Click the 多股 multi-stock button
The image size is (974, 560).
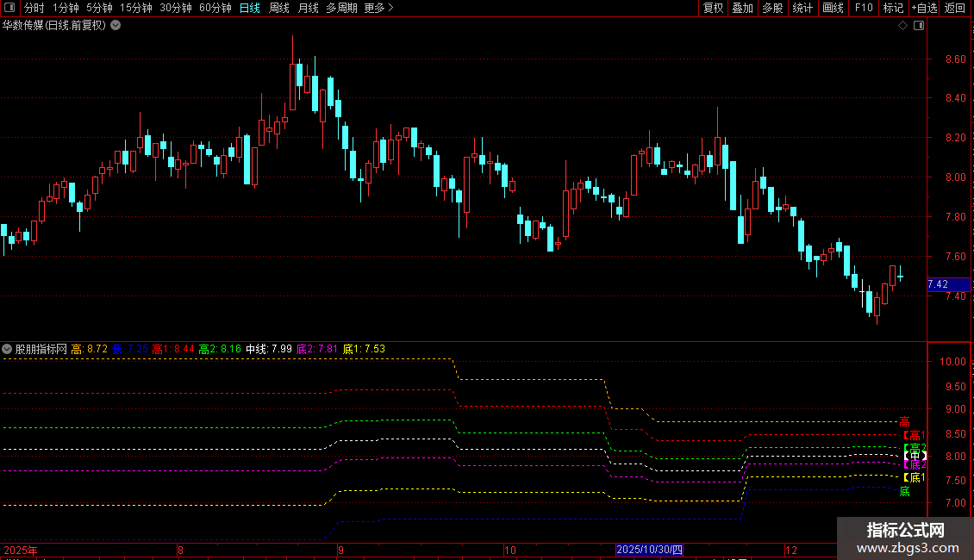[x=772, y=8]
